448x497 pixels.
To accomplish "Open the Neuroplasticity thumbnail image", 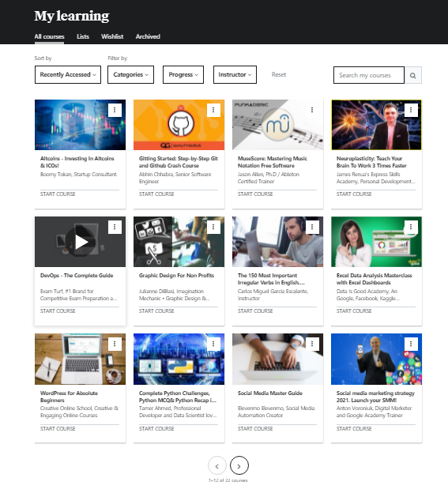I will pos(376,125).
